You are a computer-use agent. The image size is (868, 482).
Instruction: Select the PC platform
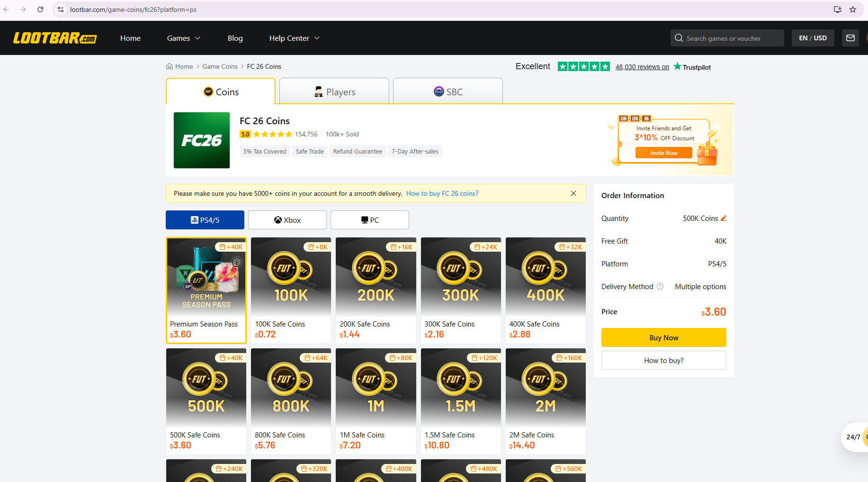point(370,220)
